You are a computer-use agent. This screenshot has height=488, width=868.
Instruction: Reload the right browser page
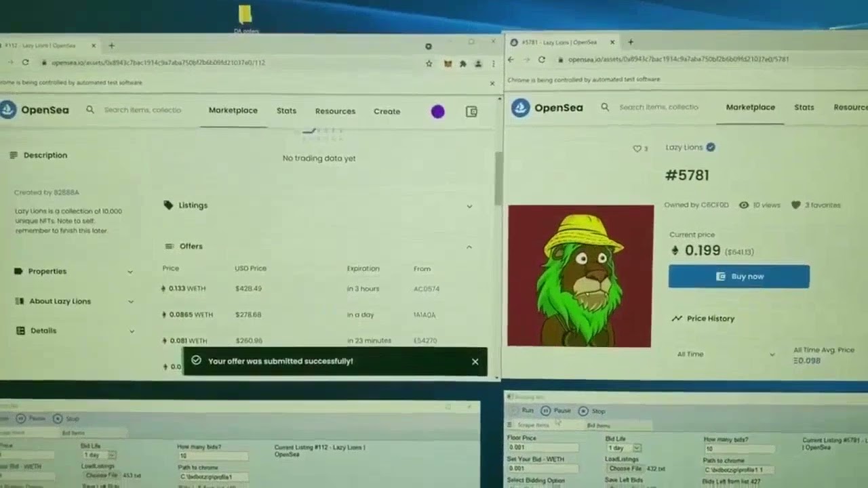click(541, 60)
